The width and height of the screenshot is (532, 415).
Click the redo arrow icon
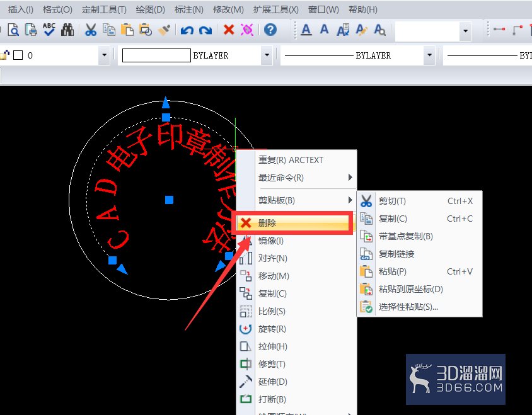click(x=205, y=30)
